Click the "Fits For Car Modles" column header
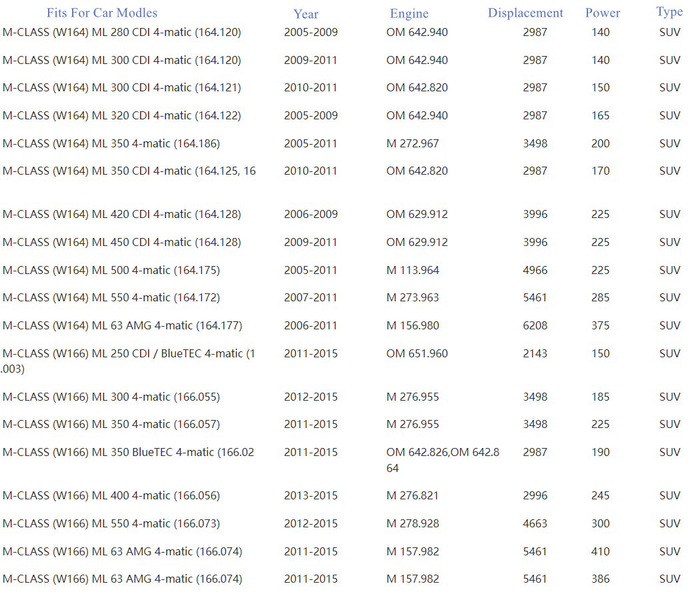Screen dimensions: 700x596 (102, 13)
